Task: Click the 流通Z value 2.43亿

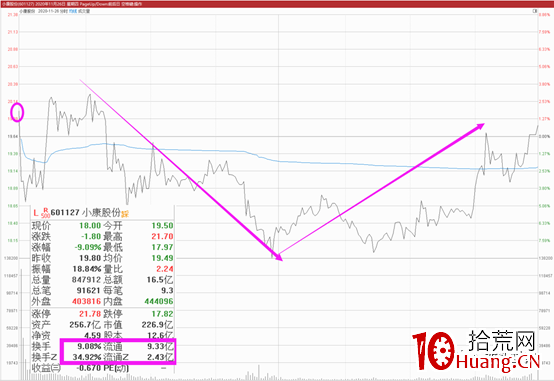Action: click(x=160, y=357)
